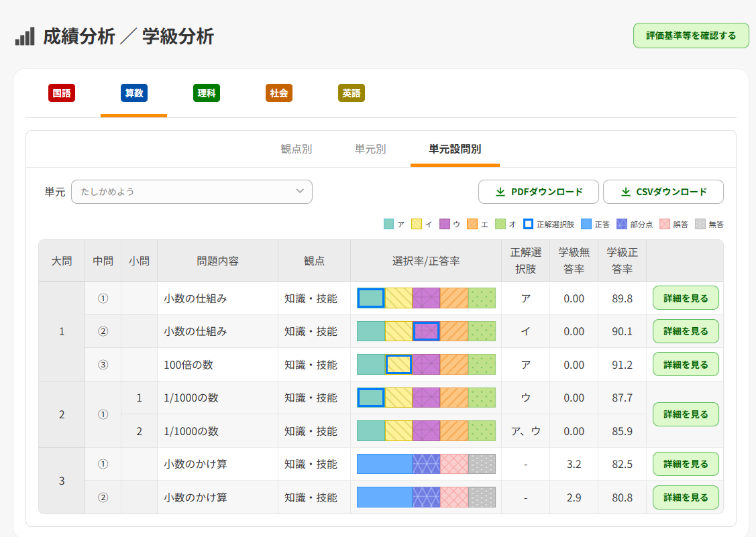This screenshot has height=537, width=756.
Task: Show the 単元別 analysis tab
Action: [x=370, y=150]
